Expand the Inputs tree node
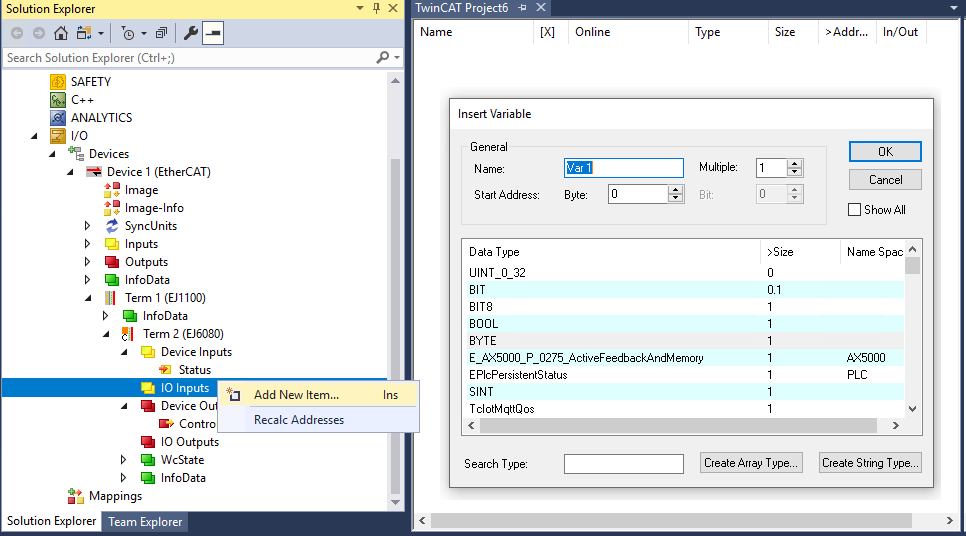The image size is (966, 536). 87,243
